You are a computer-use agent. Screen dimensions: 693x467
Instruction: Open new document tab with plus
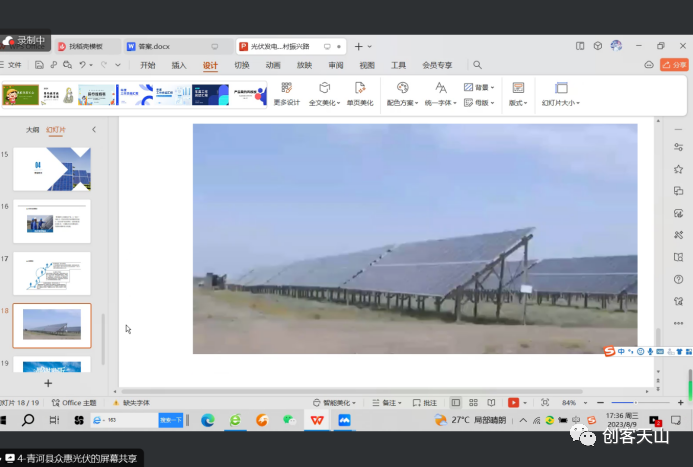[x=358, y=46]
